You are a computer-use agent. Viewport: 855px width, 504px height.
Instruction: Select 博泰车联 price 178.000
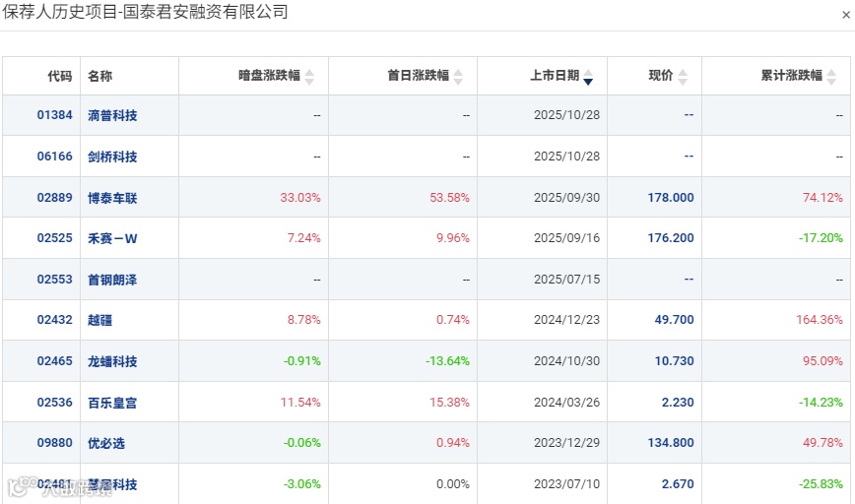coord(671,198)
